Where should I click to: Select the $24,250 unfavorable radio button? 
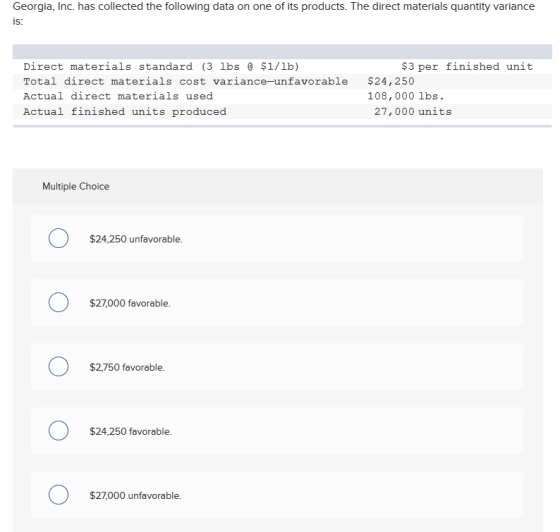click(x=59, y=238)
